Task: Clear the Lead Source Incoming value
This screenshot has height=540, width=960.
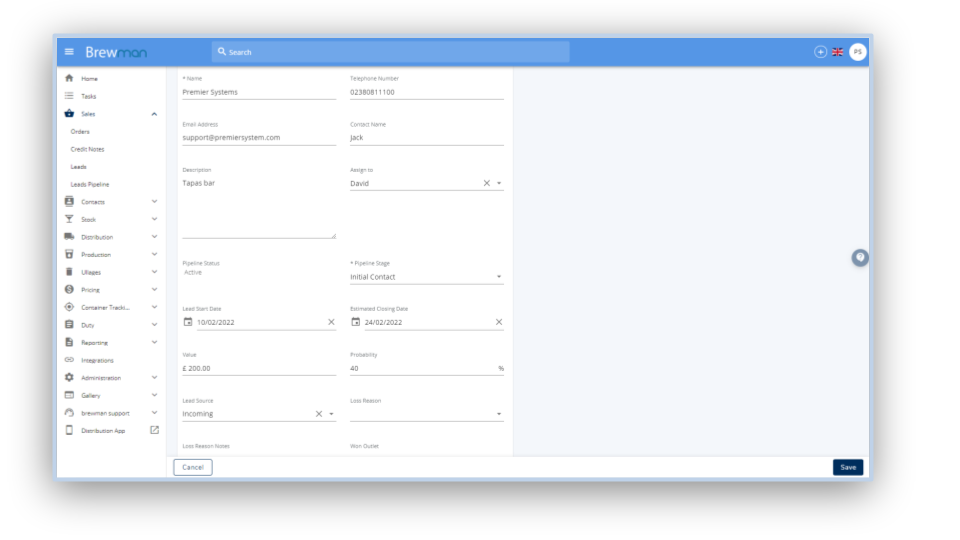Action: [x=319, y=414]
